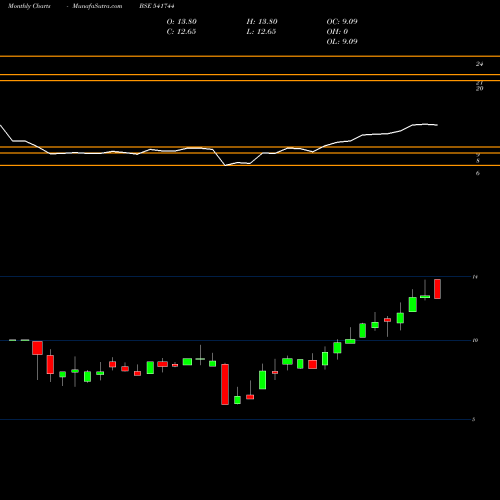Screen dimensions: 500x500
Task: Click the 14 price axis label
Action: pyautogui.click(x=475, y=277)
